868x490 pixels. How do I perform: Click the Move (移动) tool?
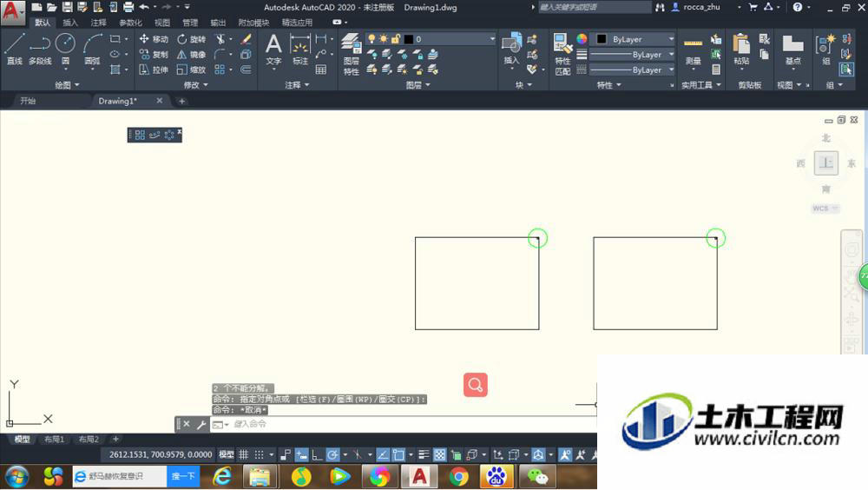[154, 39]
